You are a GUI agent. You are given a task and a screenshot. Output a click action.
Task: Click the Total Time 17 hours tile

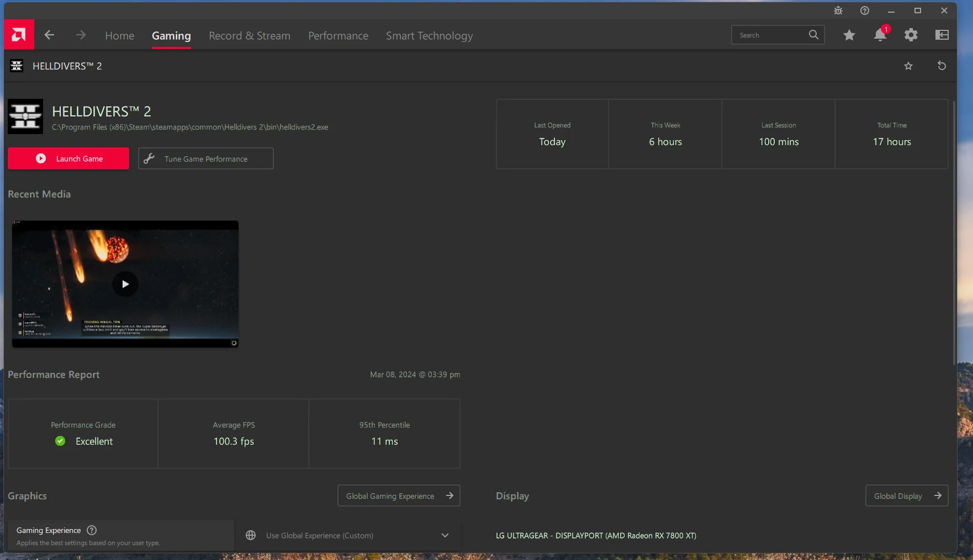(x=892, y=134)
